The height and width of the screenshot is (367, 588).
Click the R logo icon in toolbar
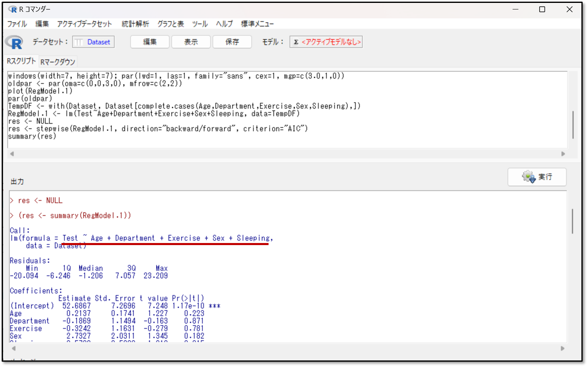pyautogui.click(x=14, y=42)
